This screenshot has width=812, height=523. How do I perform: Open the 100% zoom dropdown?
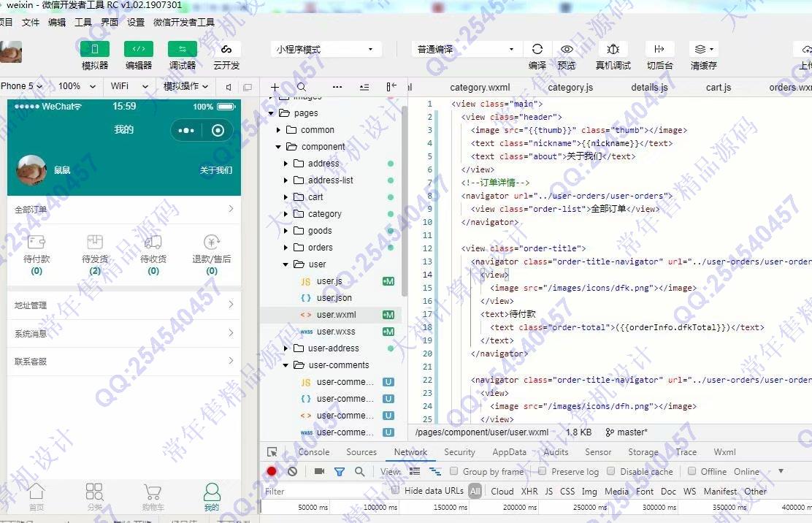coord(77,86)
